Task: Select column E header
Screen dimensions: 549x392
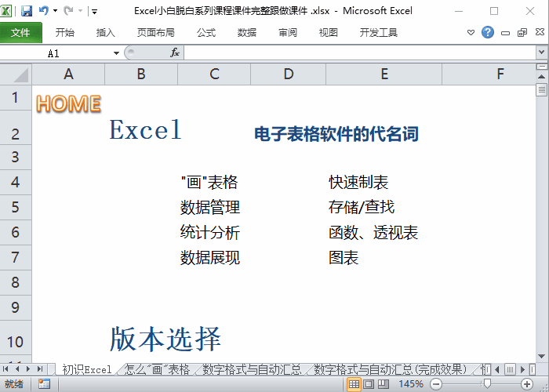Action: click(x=384, y=74)
